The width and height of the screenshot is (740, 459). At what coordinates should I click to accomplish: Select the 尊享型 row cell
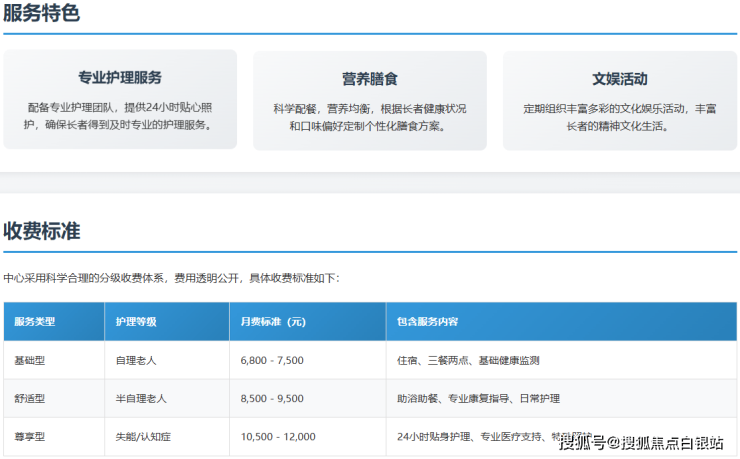point(30,437)
